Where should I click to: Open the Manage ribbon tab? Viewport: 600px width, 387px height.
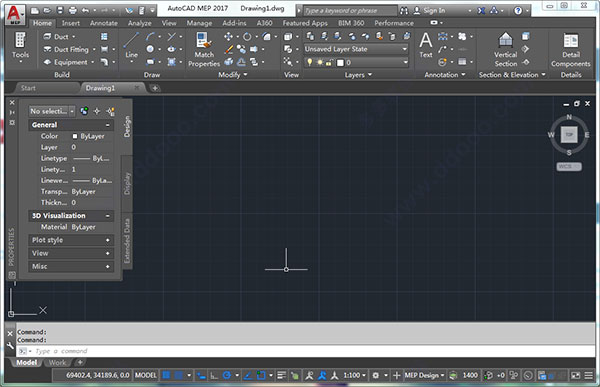click(199, 23)
